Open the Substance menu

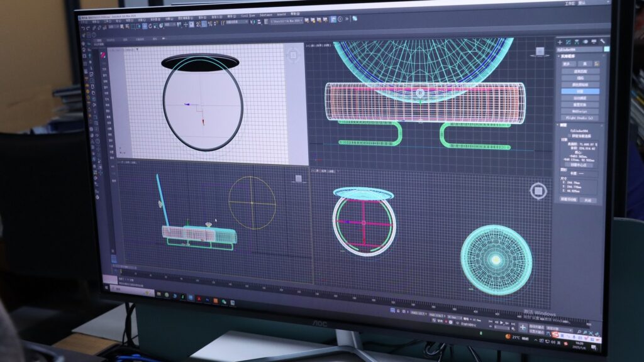point(266,15)
